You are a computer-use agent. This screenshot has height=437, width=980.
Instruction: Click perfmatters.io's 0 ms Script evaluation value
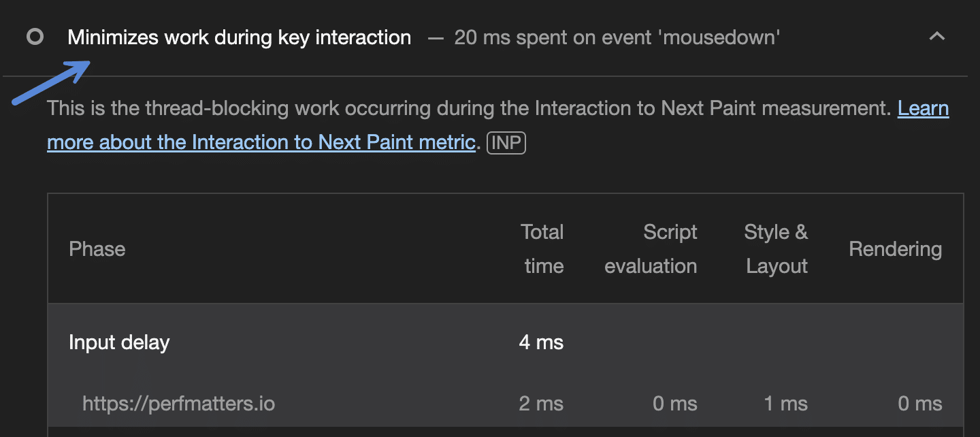[x=674, y=404]
